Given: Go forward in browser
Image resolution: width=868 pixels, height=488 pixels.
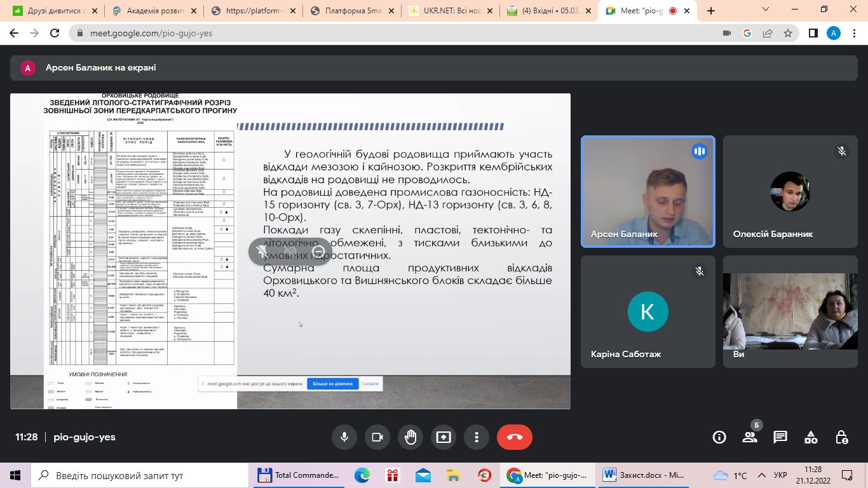Looking at the screenshot, I should tap(34, 34).
